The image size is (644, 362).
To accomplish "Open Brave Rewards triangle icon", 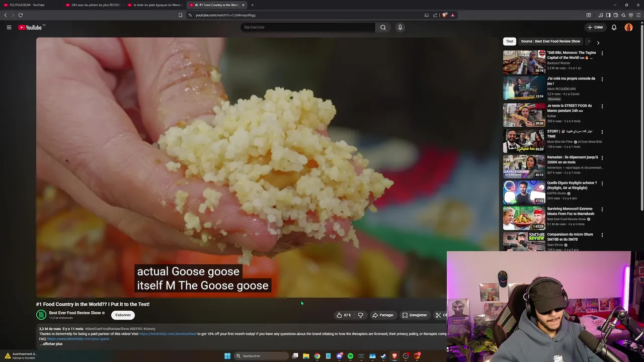I will click(453, 15).
